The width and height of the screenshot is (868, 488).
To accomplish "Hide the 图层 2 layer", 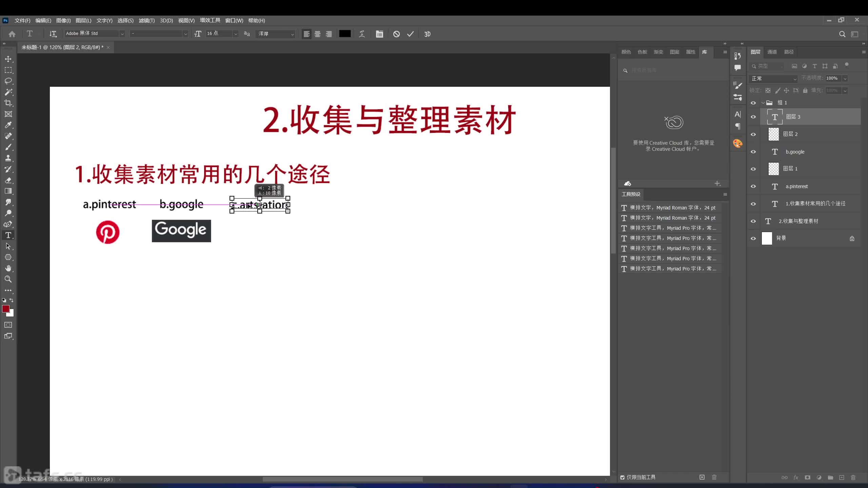I will tap(753, 135).
